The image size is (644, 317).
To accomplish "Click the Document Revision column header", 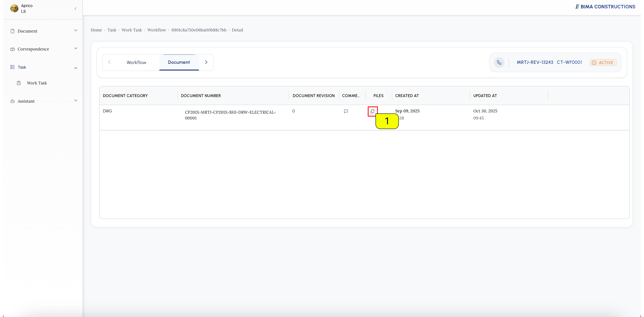I will (x=313, y=96).
